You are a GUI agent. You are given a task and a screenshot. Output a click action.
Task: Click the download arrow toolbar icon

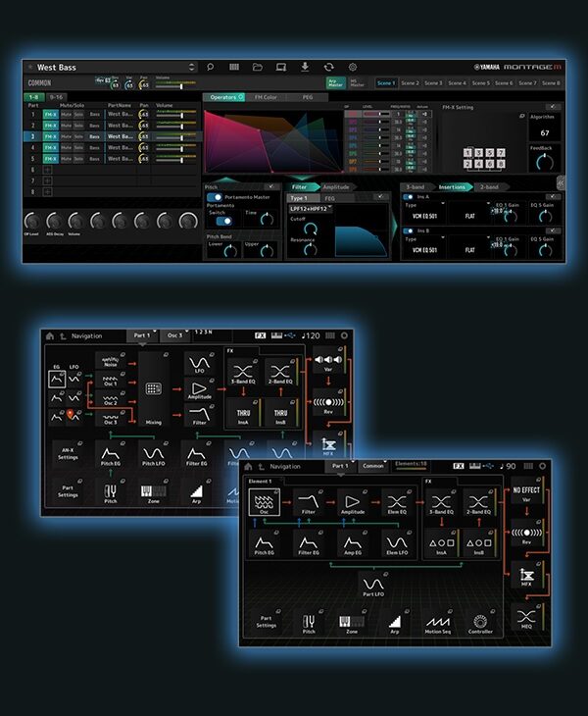[305, 67]
